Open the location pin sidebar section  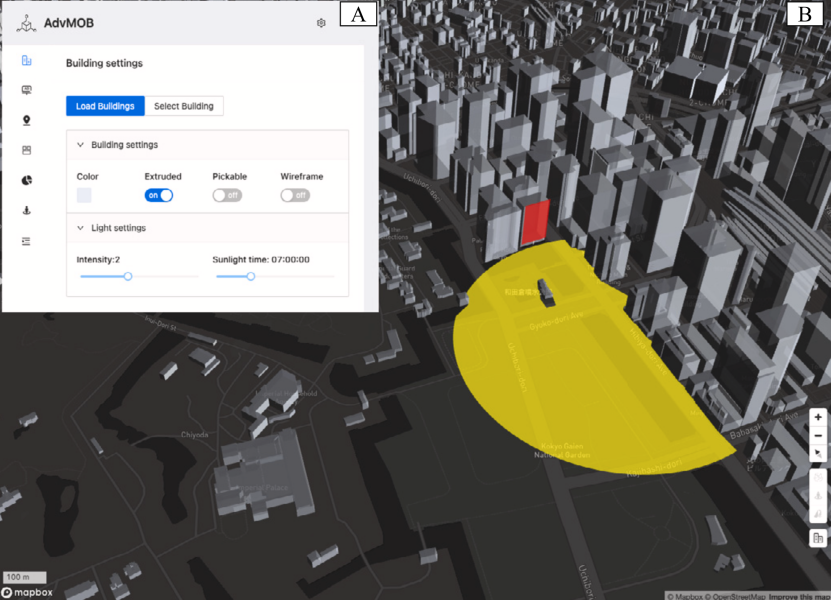pyautogui.click(x=26, y=120)
